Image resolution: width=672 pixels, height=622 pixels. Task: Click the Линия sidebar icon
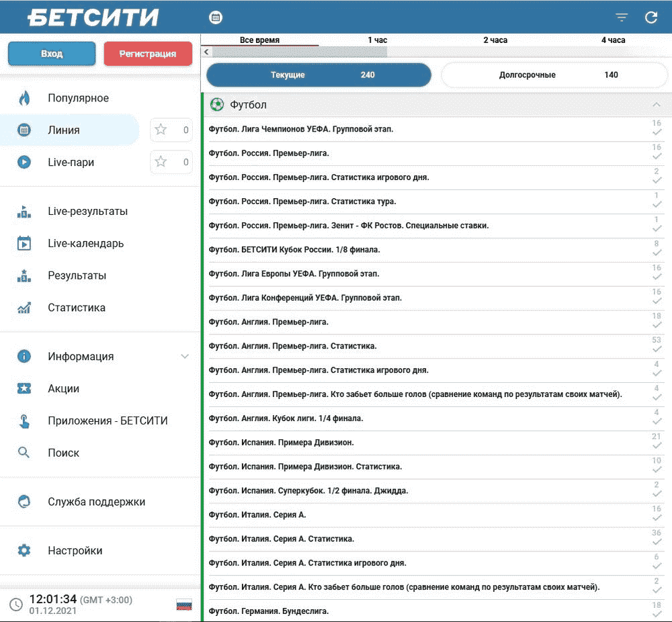[x=24, y=130]
